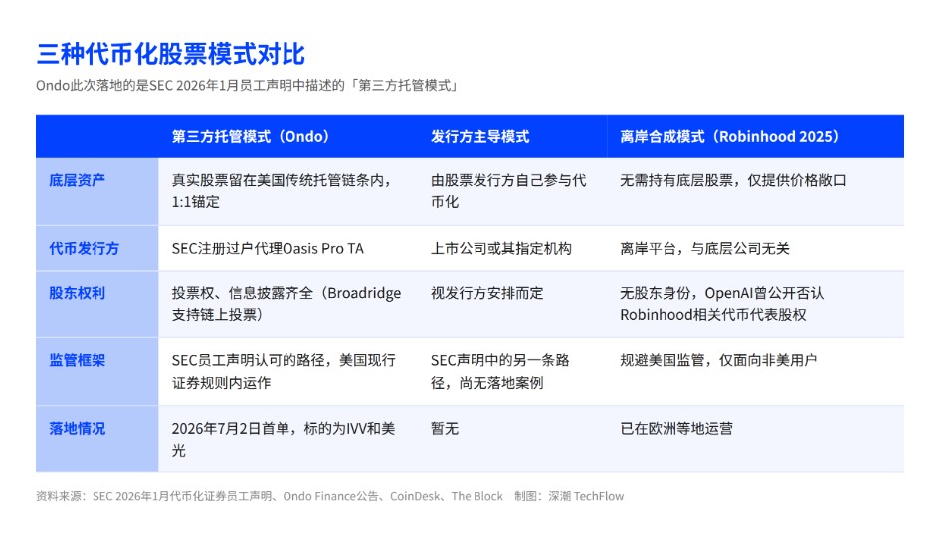This screenshot has height=560, width=952.
Task: Click cell 无需持有底层股票，仅提供价格敞口
Action: tap(733, 180)
